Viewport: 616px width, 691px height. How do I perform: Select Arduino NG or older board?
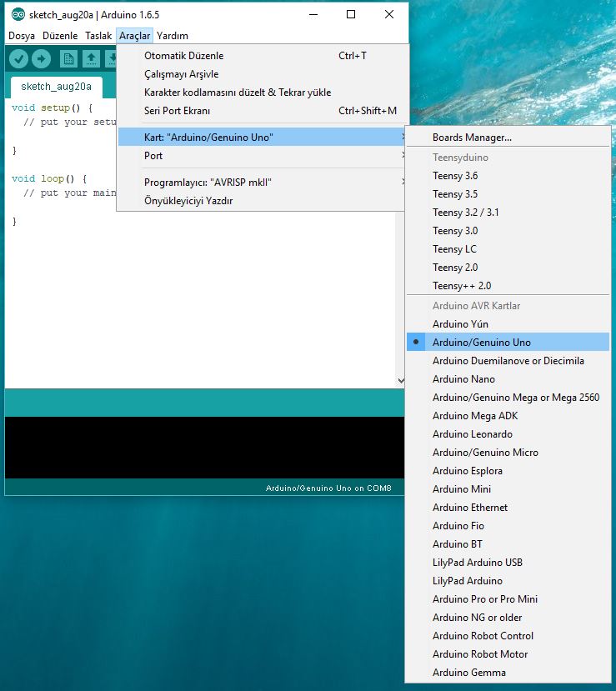(508, 618)
